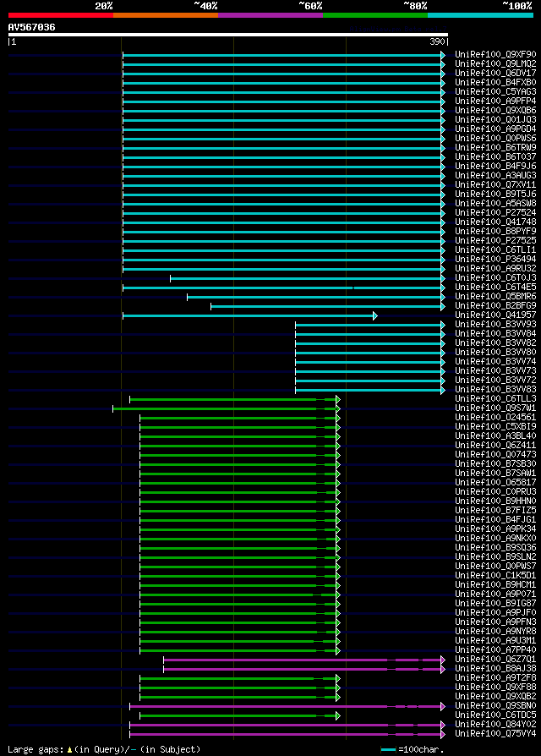Click the short cyan bar for UniRef100_B2BFG9
541x756 pixels.
click(328, 307)
